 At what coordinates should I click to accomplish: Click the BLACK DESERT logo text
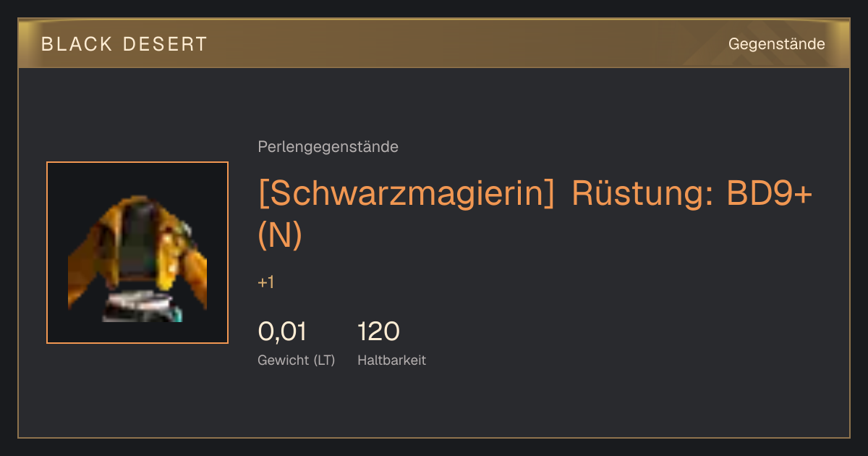(124, 44)
